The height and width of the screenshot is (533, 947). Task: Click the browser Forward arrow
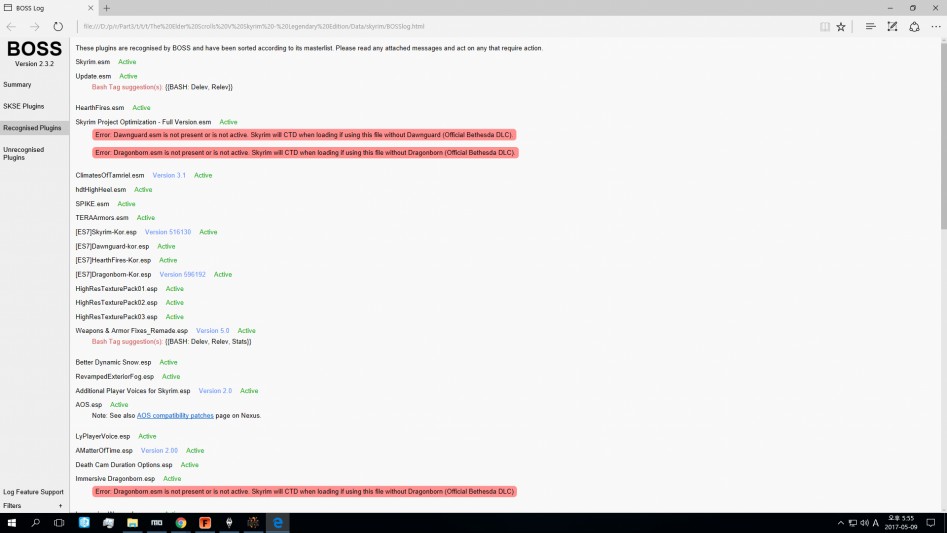point(34,27)
